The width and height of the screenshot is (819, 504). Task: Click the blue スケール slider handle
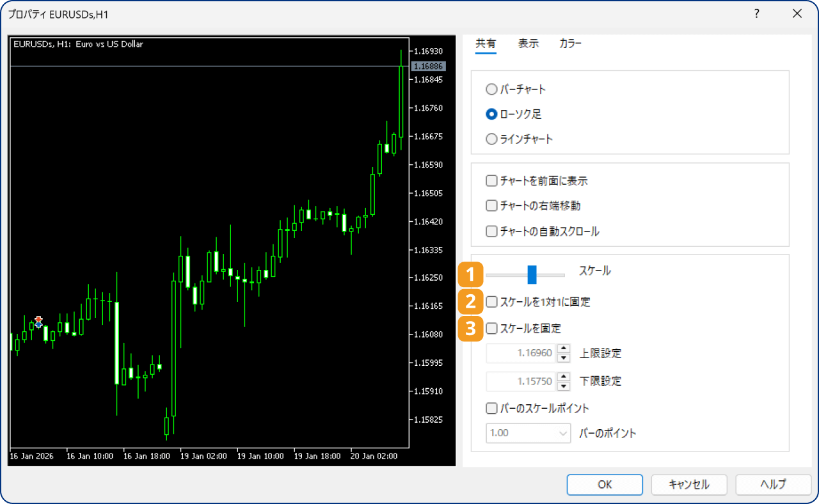(x=532, y=274)
